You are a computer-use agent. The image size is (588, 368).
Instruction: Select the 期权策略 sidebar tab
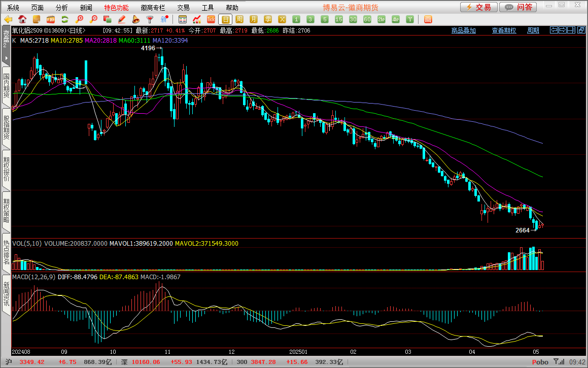coord(7,211)
